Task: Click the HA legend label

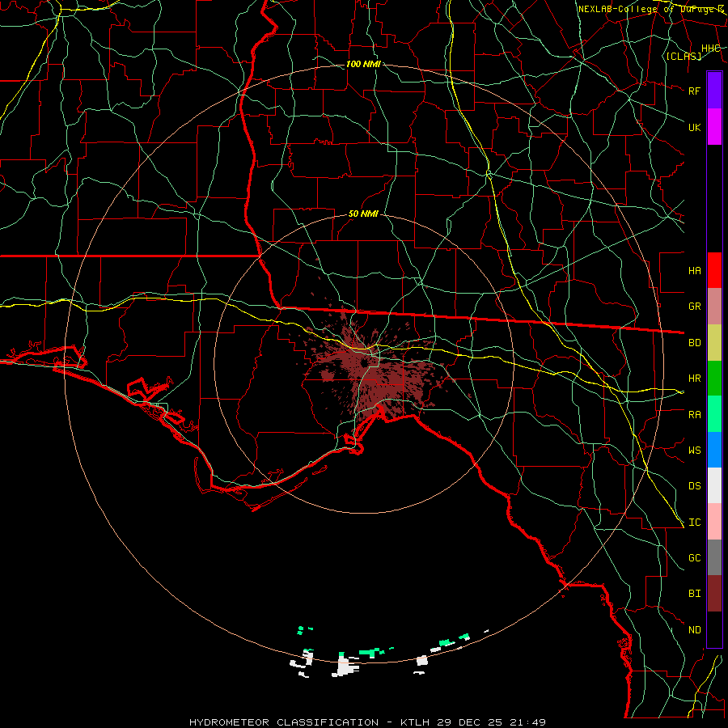Action: (694, 270)
